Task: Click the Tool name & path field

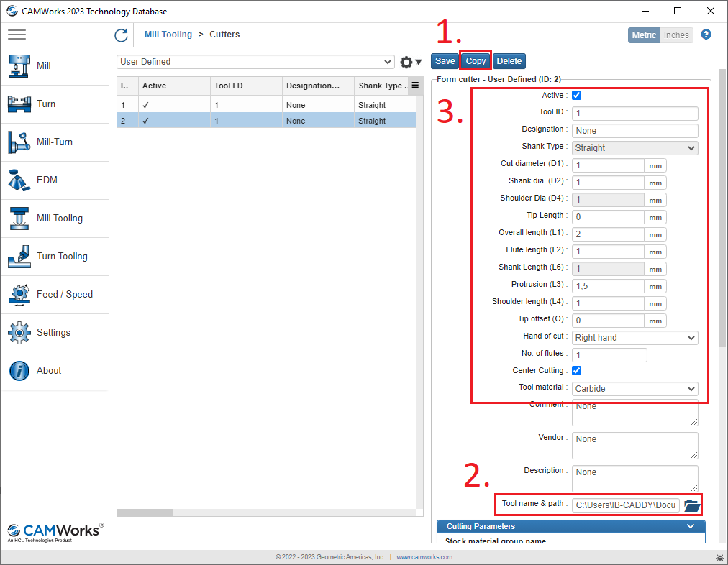Action: [625, 505]
